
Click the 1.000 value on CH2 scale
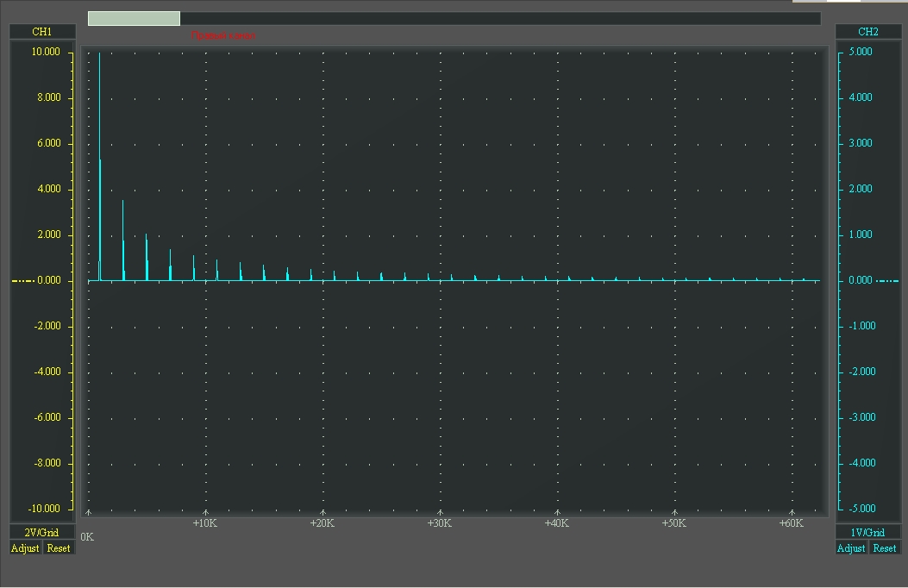861,235
